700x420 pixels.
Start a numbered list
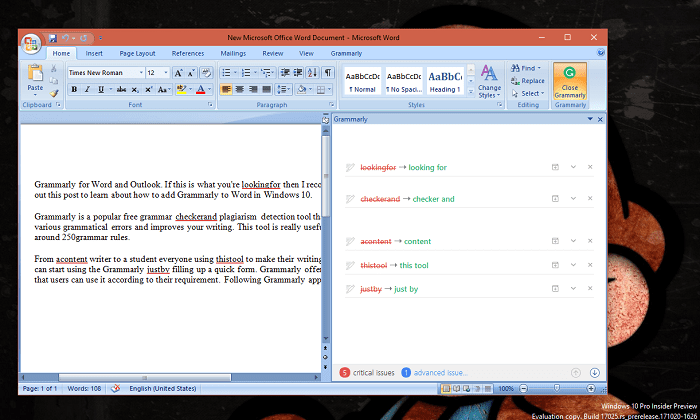click(246, 73)
